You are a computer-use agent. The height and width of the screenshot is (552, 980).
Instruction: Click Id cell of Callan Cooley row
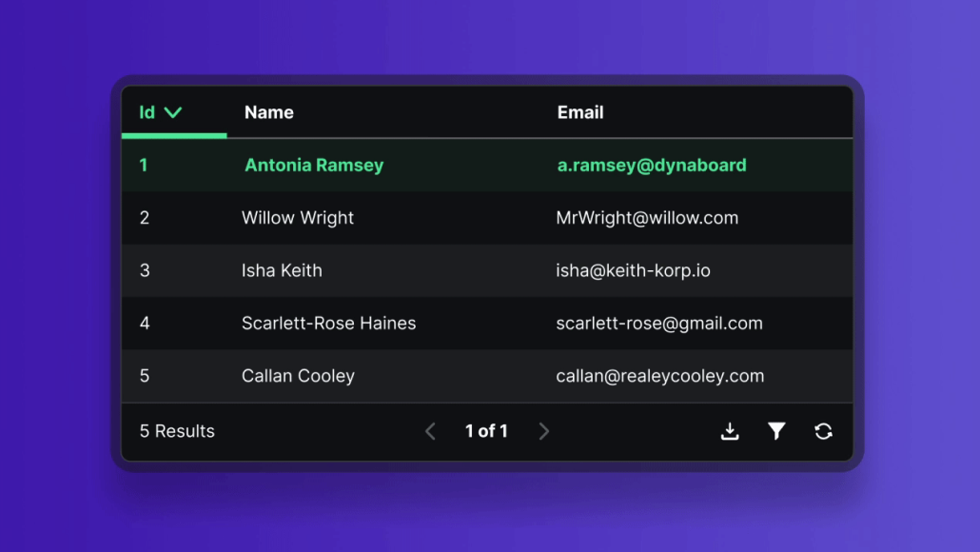point(145,376)
